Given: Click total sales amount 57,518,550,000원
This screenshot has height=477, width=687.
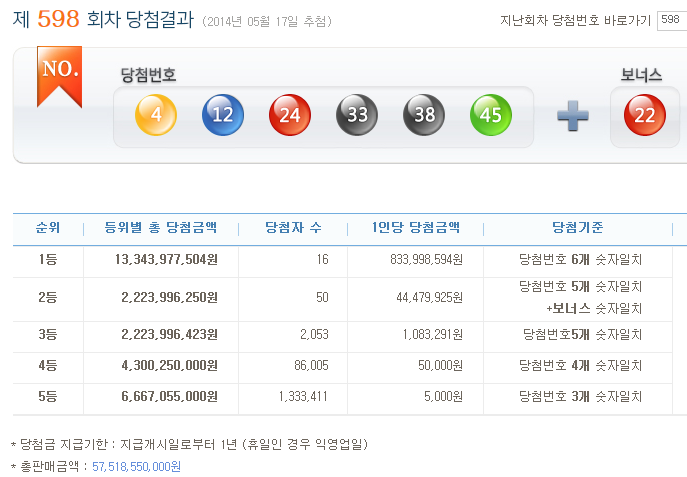Looking at the screenshot, I should coord(136,467).
